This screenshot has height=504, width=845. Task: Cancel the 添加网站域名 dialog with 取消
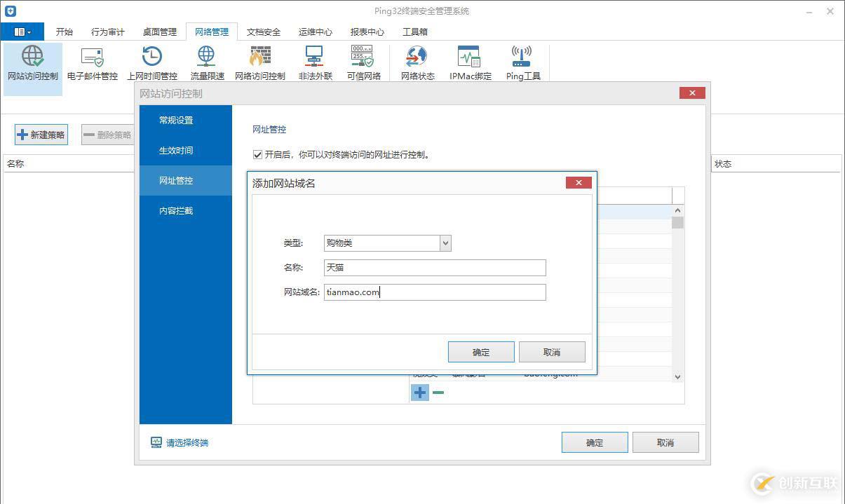552,352
